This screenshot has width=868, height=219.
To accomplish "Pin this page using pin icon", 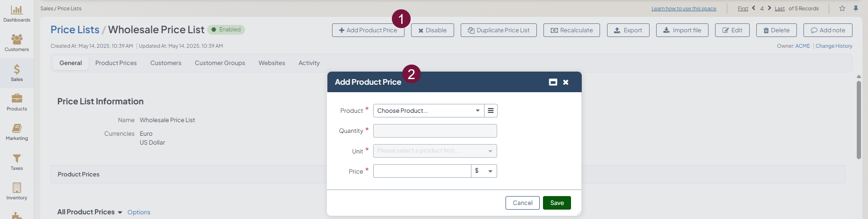I will pyautogui.click(x=856, y=8).
